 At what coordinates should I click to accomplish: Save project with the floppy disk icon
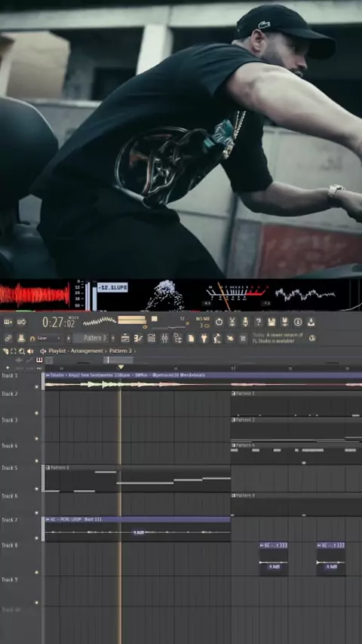[271, 321]
